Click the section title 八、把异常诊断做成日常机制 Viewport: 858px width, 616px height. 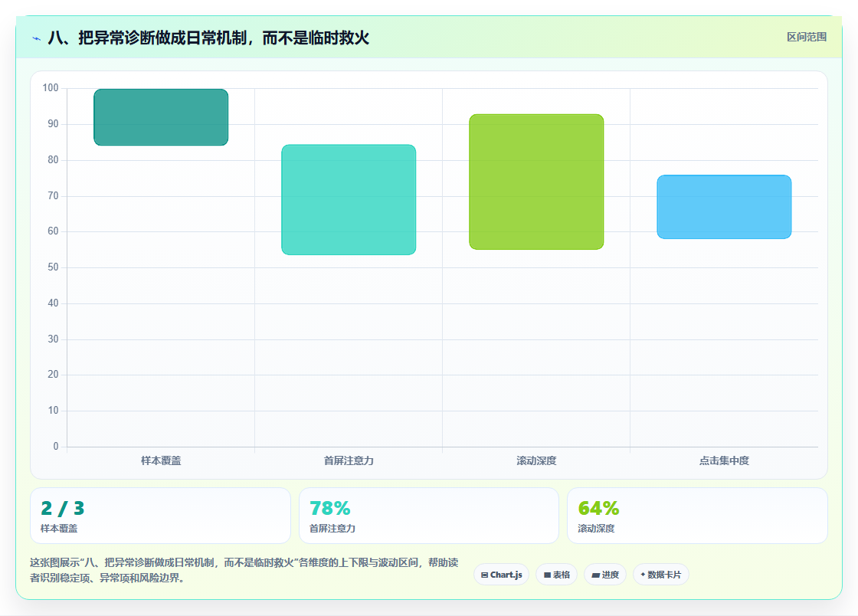pos(208,38)
